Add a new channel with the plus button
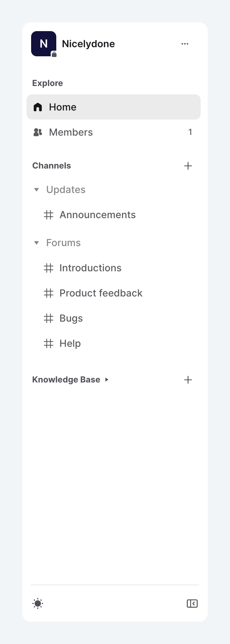 coord(188,166)
